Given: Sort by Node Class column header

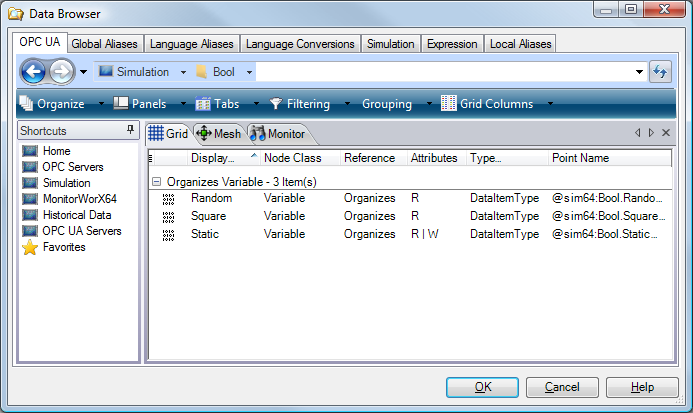Looking at the screenshot, I should (292, 158).
